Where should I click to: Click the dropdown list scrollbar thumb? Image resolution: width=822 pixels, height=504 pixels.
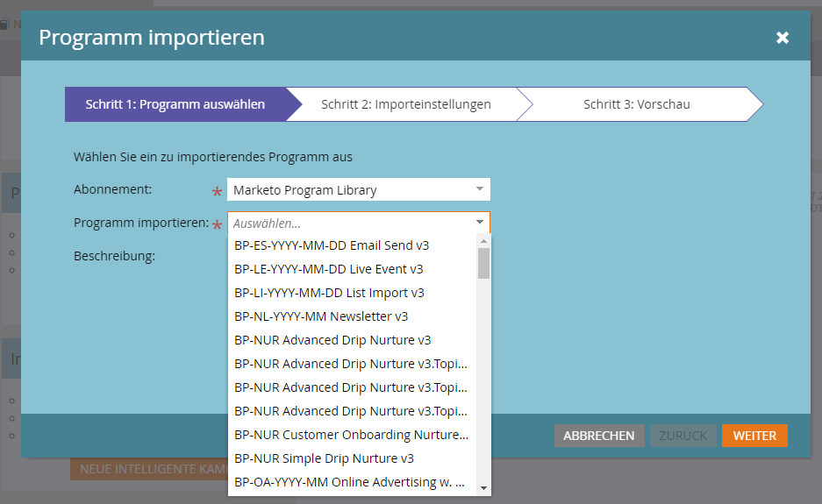click(x=483, y=263)
